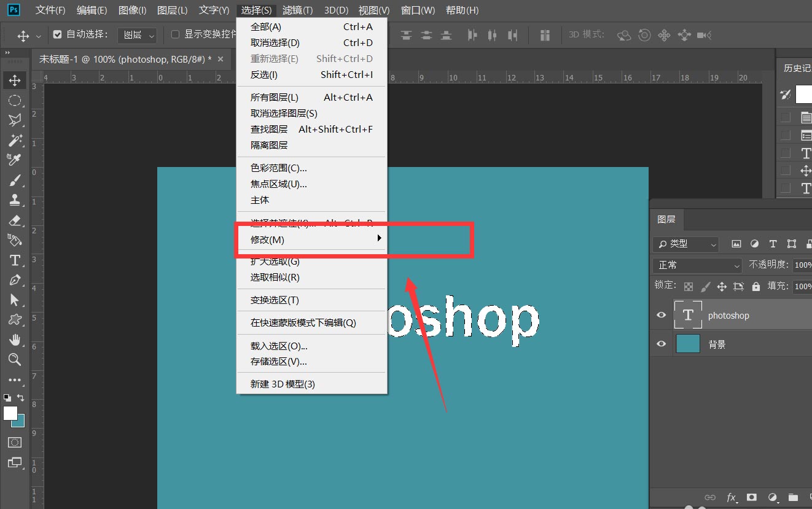This screenshot has width=812, height=509.
Task: Select the Horizontal Type tool
Action: click(15, 260)
